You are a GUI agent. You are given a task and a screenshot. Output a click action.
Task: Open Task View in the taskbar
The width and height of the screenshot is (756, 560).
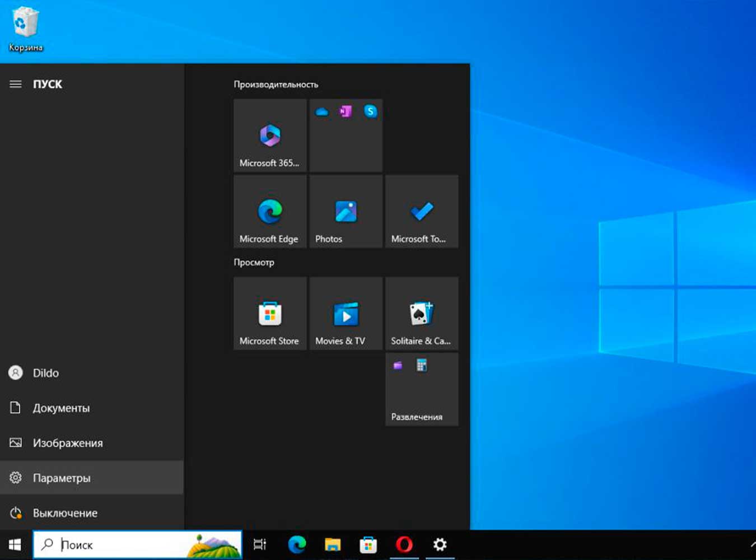click(260, 544)
